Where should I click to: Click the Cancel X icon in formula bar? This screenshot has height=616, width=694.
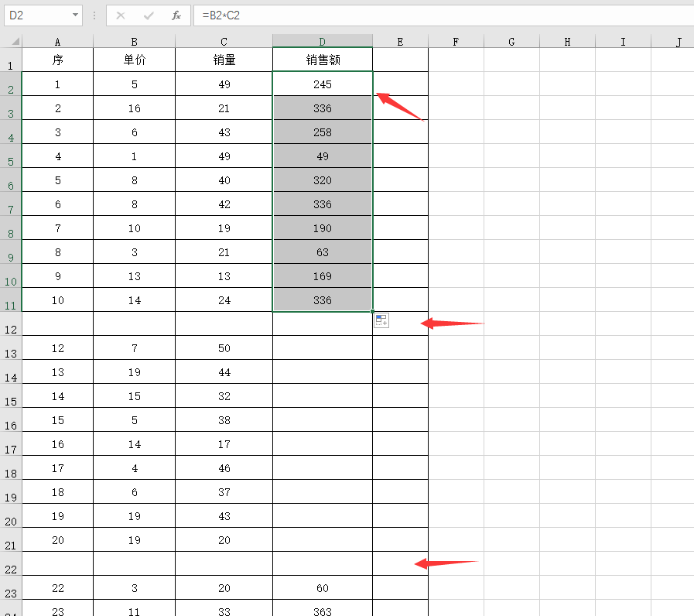(121, 16)
